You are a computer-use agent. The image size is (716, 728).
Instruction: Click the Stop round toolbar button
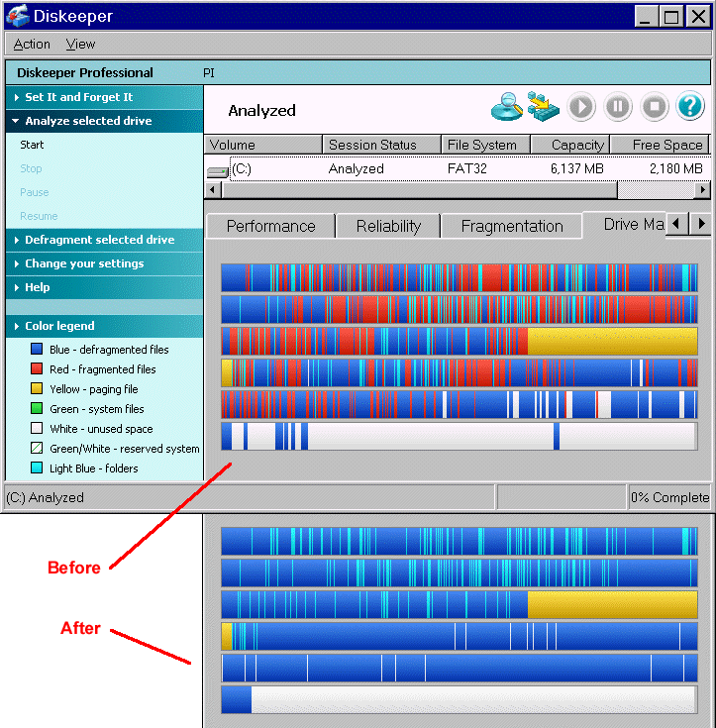click(655, 107)
